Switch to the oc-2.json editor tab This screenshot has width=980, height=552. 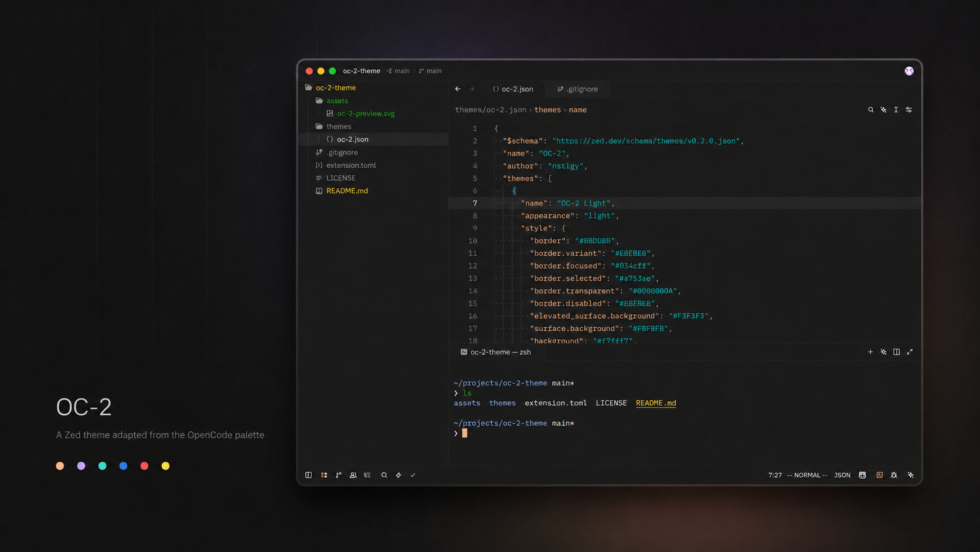click(513, 89)
